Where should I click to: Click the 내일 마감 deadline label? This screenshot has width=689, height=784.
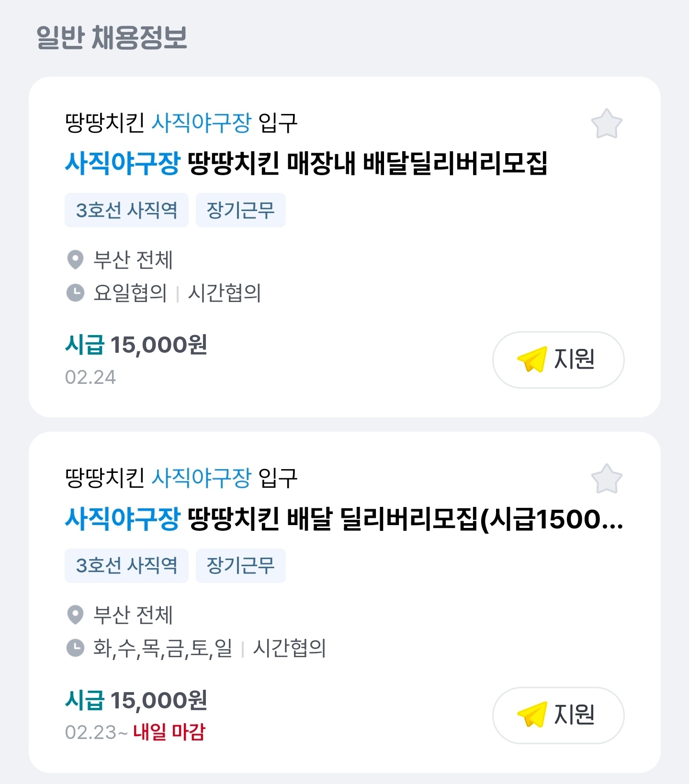pyautogui.click(x=169, y=732)
